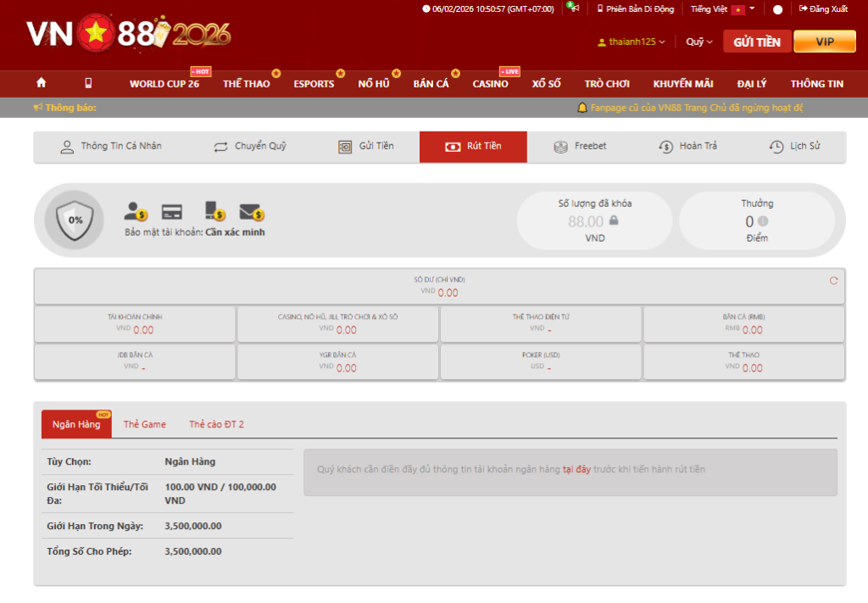Click the VN88 2026 logo
Viewport: 868px width, 603px height.
[129, 34]
